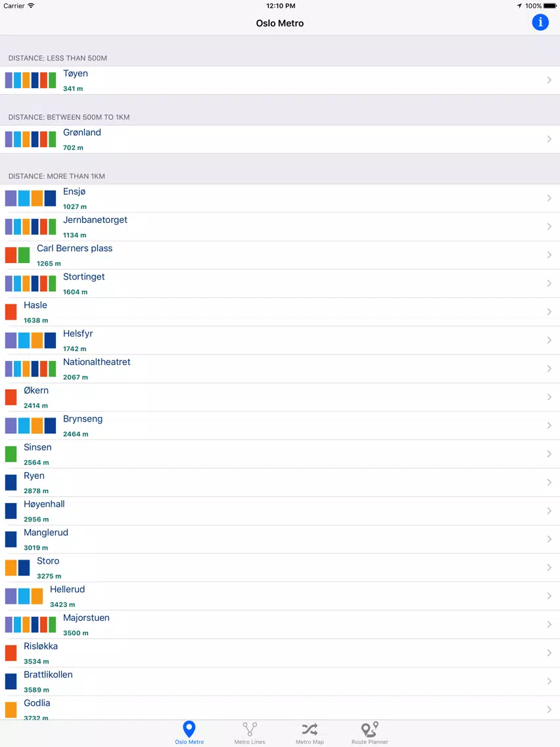560x747 pixels.
Task: Select the Helsfyr station name
Action: point(78,333)
